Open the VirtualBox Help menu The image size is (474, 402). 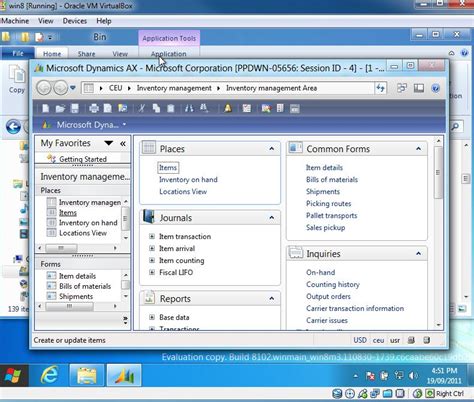[104, 21]
